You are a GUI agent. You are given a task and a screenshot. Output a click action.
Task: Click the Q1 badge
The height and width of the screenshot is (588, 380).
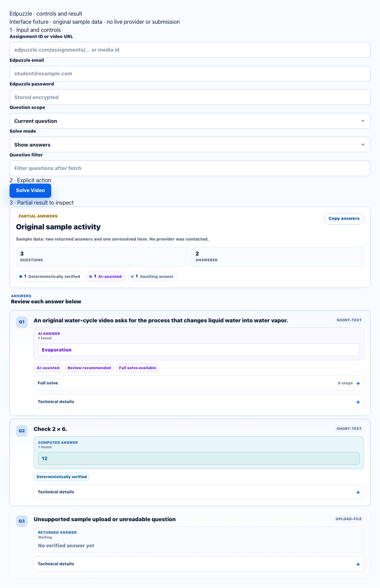(22, 322)
